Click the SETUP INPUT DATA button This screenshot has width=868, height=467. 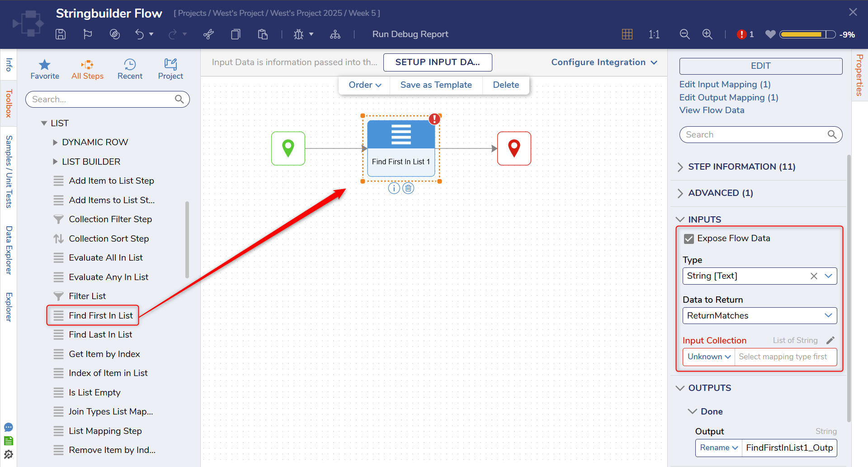click(x=437, y=62)
